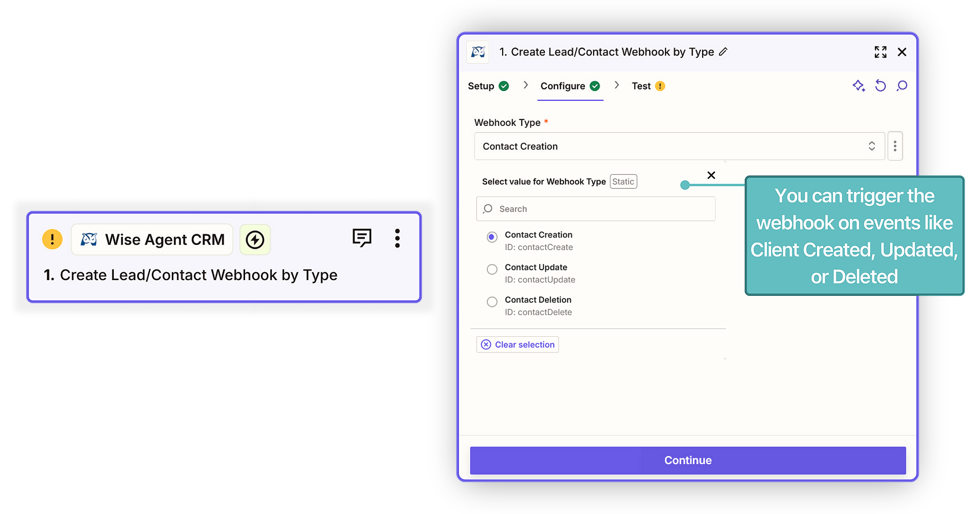Dismiss the value picker with the X icon
Screen dimensions: 980x514
(711, 175)
